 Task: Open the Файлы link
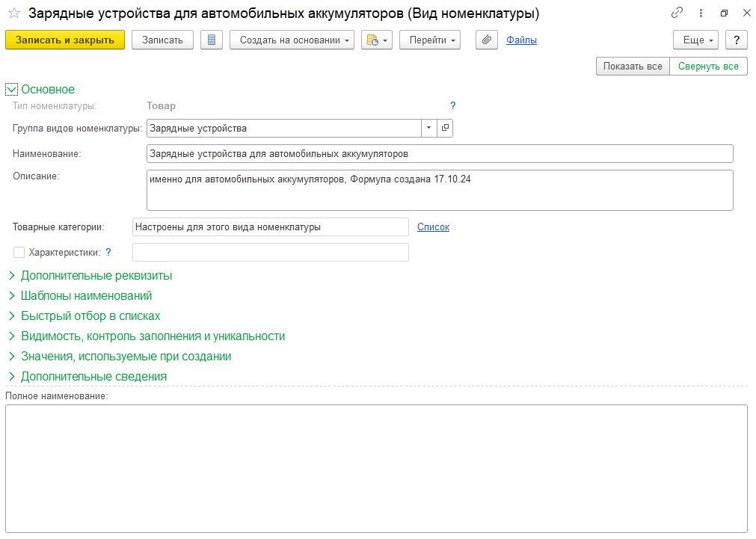[521, 40]
